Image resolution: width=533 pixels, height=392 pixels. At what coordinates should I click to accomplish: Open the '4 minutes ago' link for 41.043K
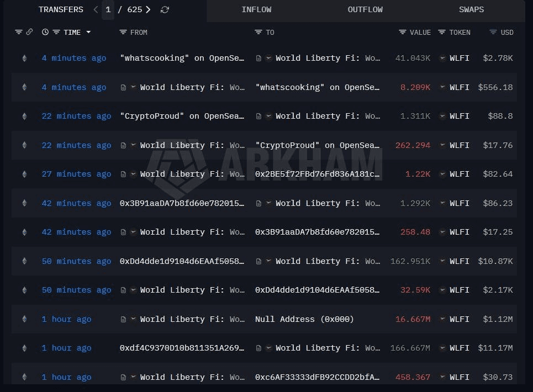(74, 58)
